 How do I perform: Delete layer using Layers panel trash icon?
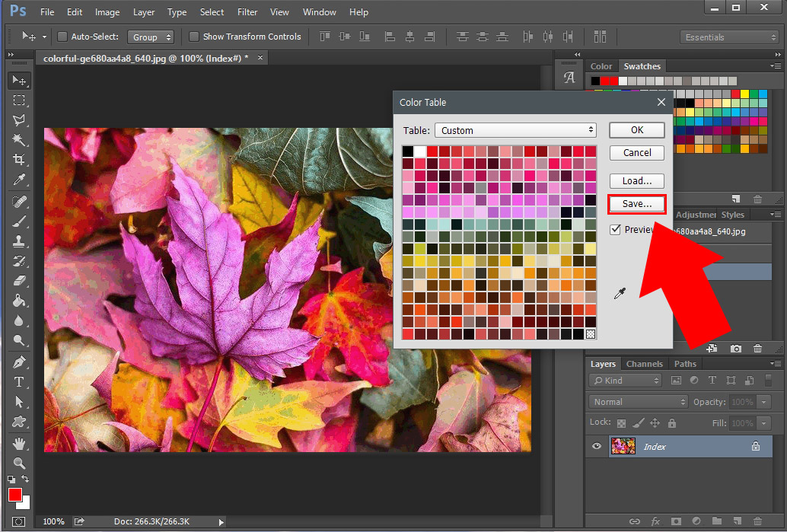[758, 521]
